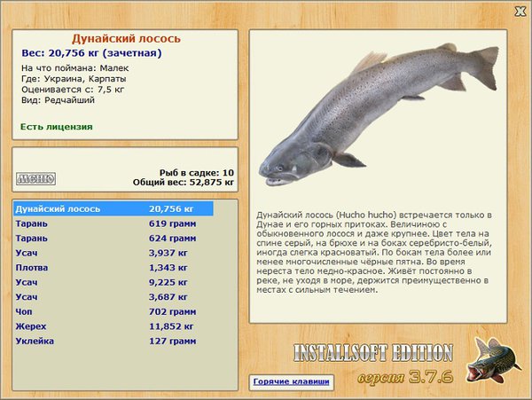The image size is (532, 400).
Task: Click the Общий вес: 52,875 кг text
Action: tap(184, 182)
